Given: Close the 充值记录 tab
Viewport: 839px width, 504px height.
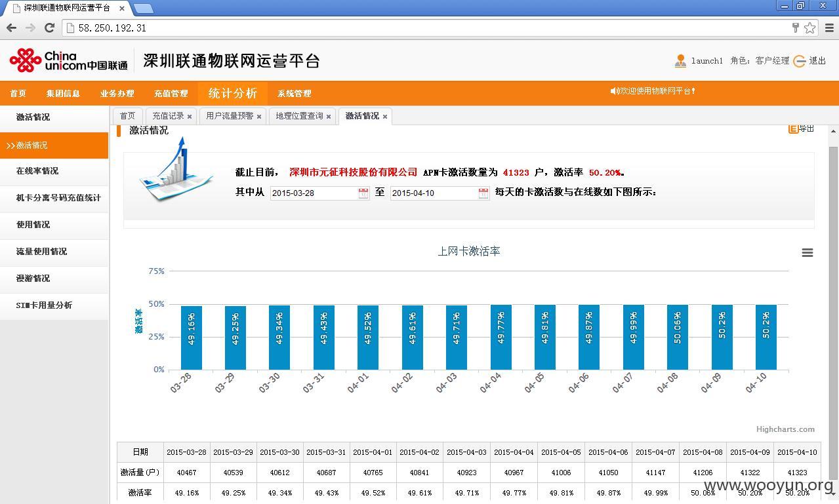Looking at the screenshot, I should [x=190, y=117].
